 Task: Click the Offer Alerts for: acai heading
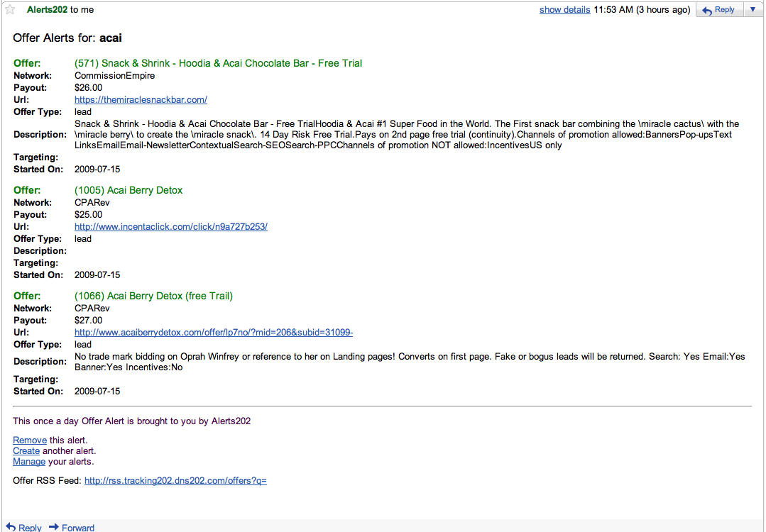(x=67, y=38)
